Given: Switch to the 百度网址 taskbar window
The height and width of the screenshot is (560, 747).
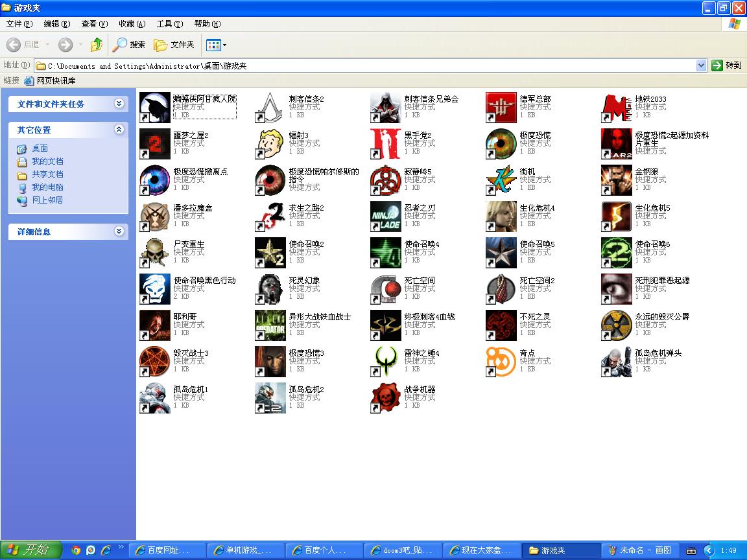Looking at the screenshot, I should (x=168, y=550).
